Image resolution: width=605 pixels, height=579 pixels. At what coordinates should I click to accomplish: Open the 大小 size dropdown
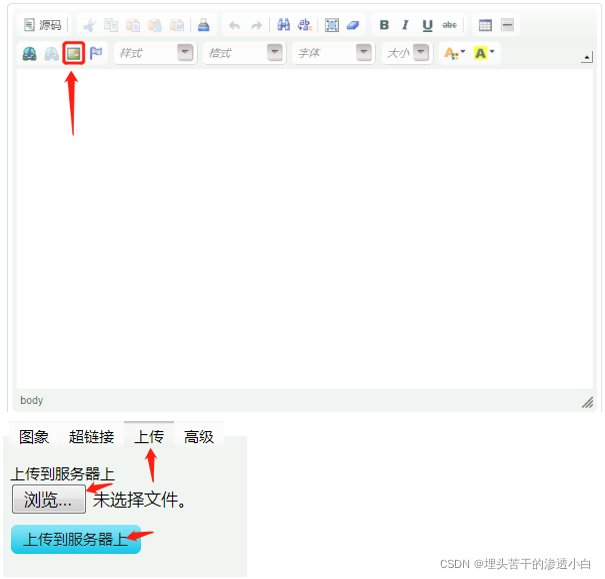407,53
